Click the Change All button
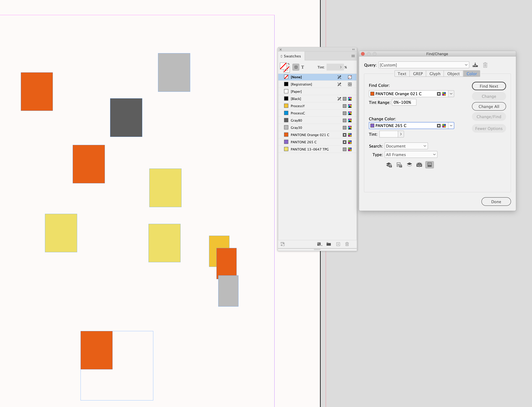This screenshot has height=407, width=532. point(489,106)
